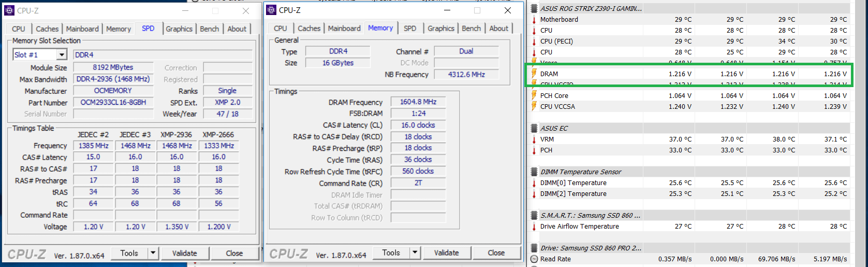The image size is (868, 267).
Task: Click Close button in Memory window
Action: [x=496, y=252]
